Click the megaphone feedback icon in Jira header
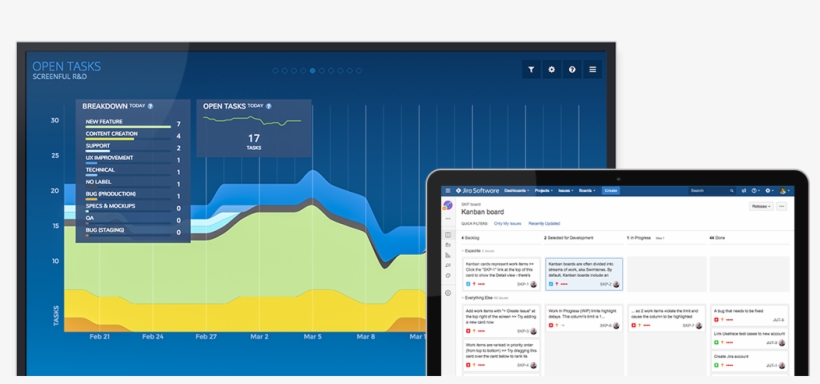 (x=744, y=191)
